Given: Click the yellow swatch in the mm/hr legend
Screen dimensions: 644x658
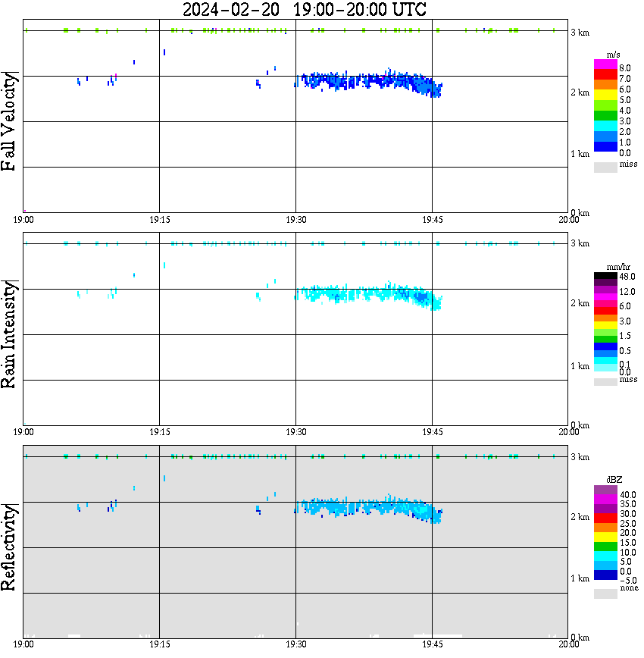Looking at the screenshot, I should tap(605, 324).
